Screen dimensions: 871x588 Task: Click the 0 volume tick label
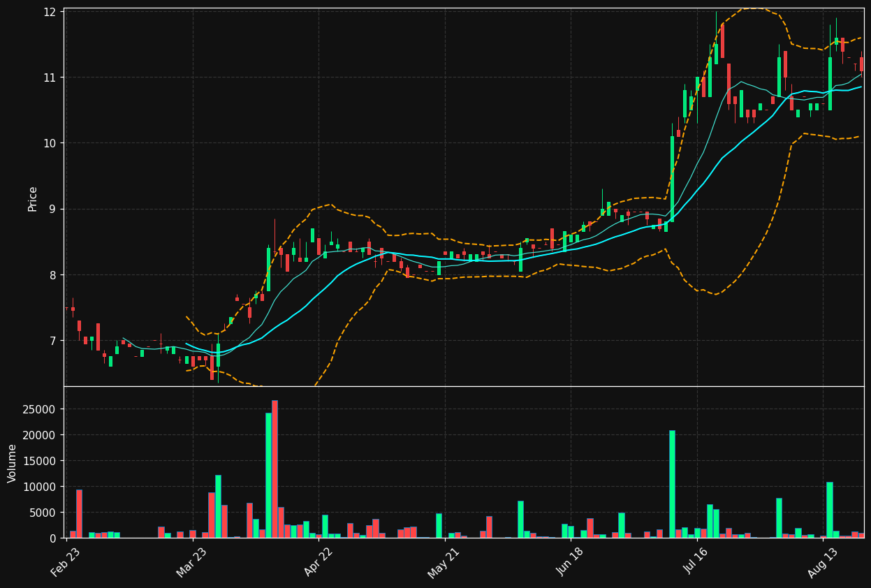tap(53, 538)
